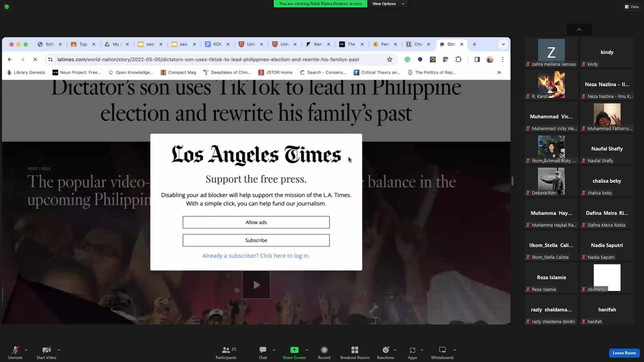Viewport: 644px width, 362px height.
Task: Expand reactions options arrow
Action: point(395,350)
